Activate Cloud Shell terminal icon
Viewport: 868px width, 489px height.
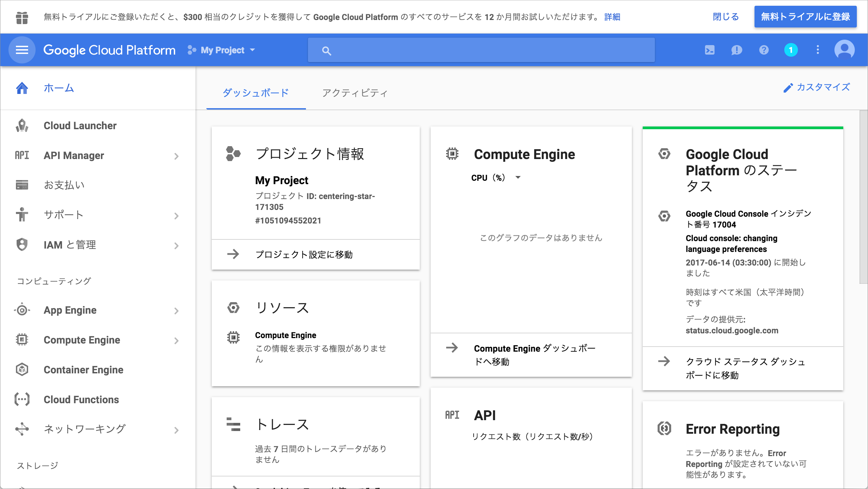pos(709,50)
